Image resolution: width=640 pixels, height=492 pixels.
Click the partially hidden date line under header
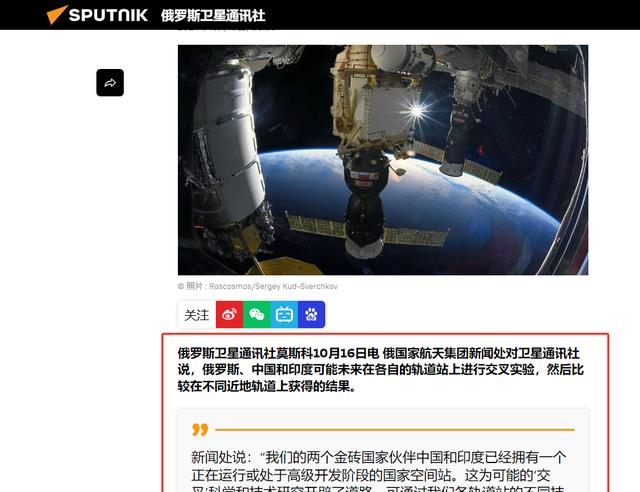point(227,29)
